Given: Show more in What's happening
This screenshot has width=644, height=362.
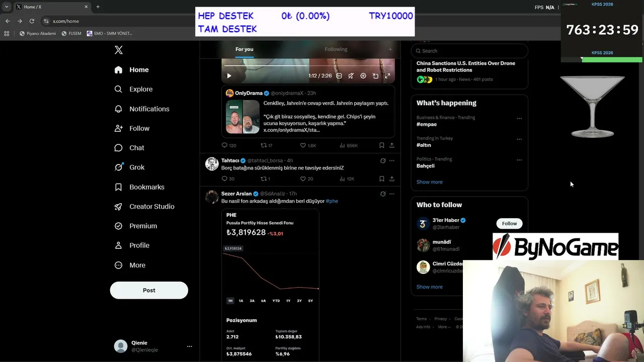Looking at the screenshot, I should [430, 182].
